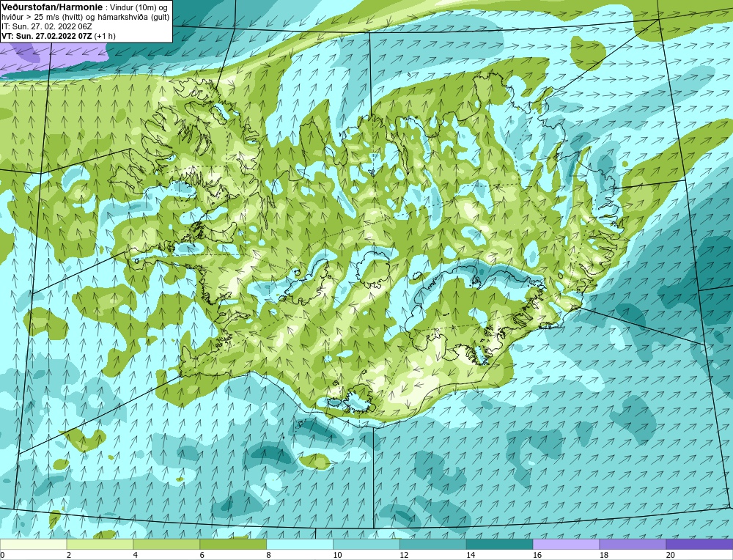Click the 4–6 m/s green legend swatch
The width and height of the screenshot is (733, 560).
[166, 544]
